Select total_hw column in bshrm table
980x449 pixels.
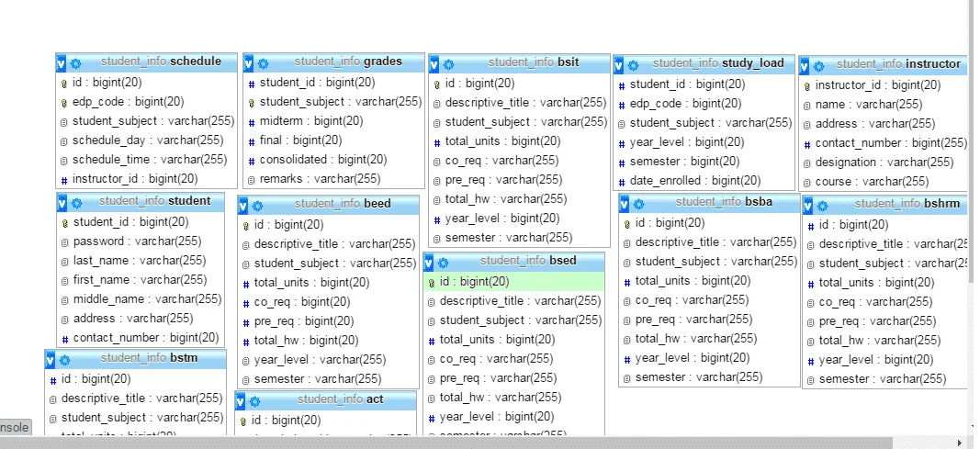click(x=885, y=341)
